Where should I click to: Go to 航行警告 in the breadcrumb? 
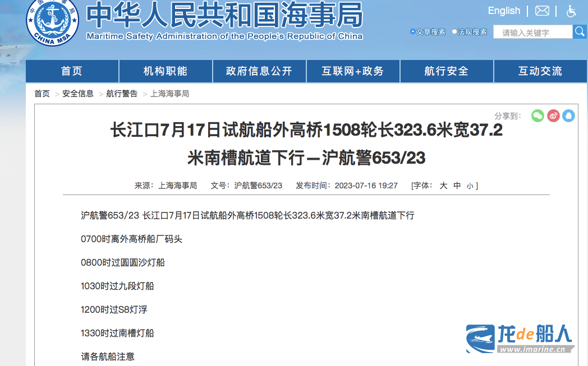coord(122,94)
